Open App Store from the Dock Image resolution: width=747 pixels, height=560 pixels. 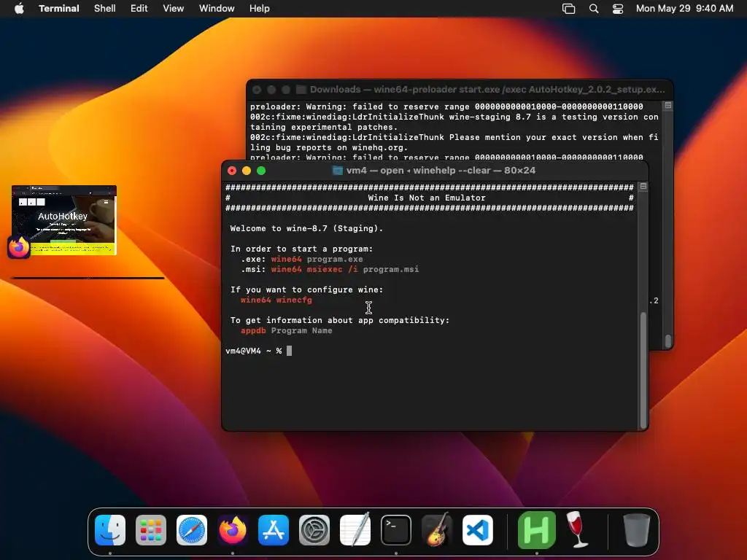coord(274,530)
